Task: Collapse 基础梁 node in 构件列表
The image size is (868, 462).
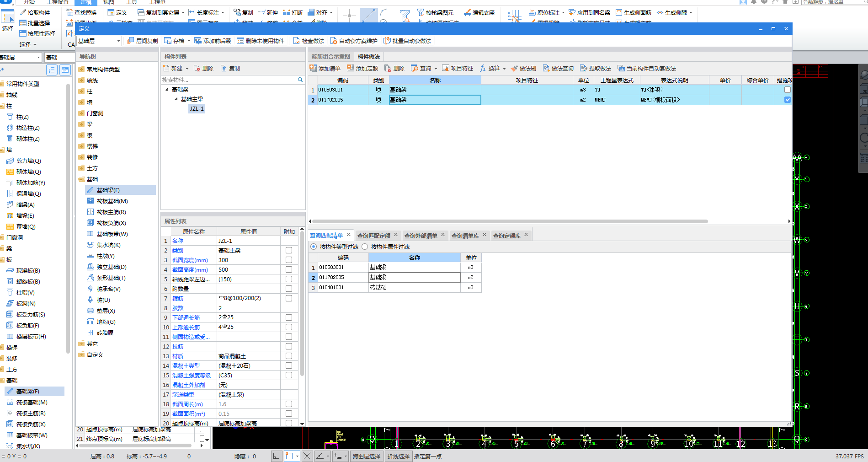Action: tap(167, 89)
